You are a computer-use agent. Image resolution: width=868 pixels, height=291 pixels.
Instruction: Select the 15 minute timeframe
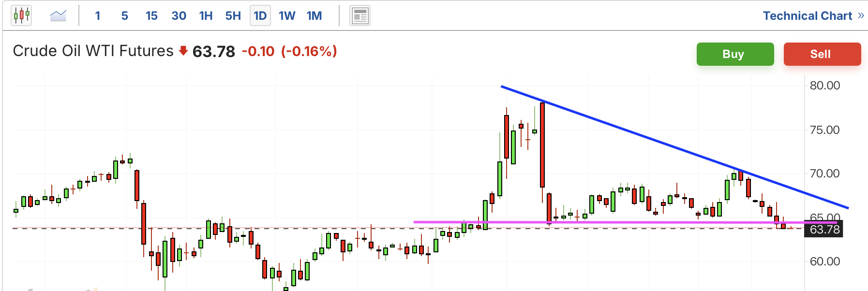click(x=151, y=16)
